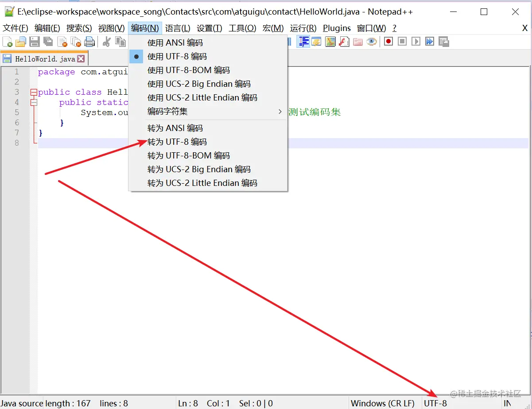532x409 pixels.
Task: Start macro recording with the red dot icon
Action: point(388,42)
